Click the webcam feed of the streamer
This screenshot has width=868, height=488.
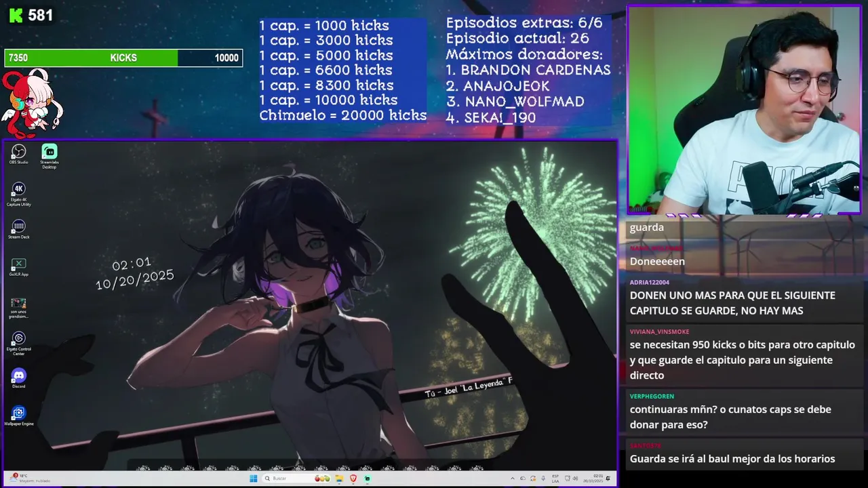coord(744,110)
